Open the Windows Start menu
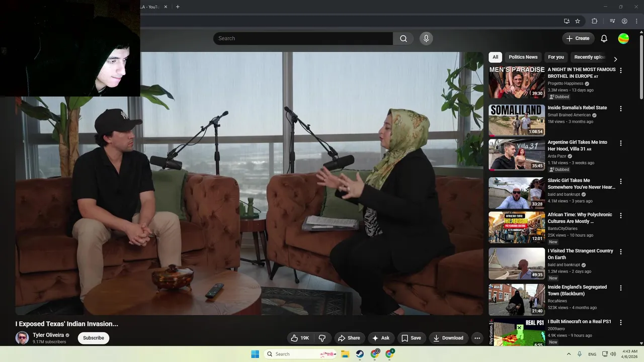Viewport: 644px width, 362px height. [x=255, y=354]
